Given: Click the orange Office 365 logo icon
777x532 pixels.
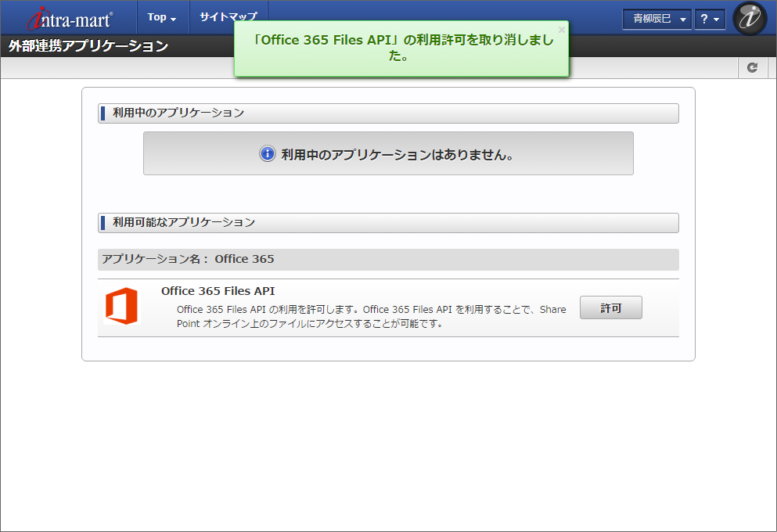Looking at the screenshot, I should point(121,306).
